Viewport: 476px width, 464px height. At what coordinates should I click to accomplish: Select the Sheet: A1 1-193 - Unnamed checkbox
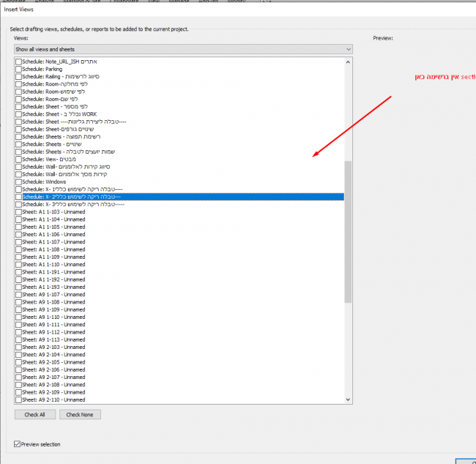(x=18, y=287)
